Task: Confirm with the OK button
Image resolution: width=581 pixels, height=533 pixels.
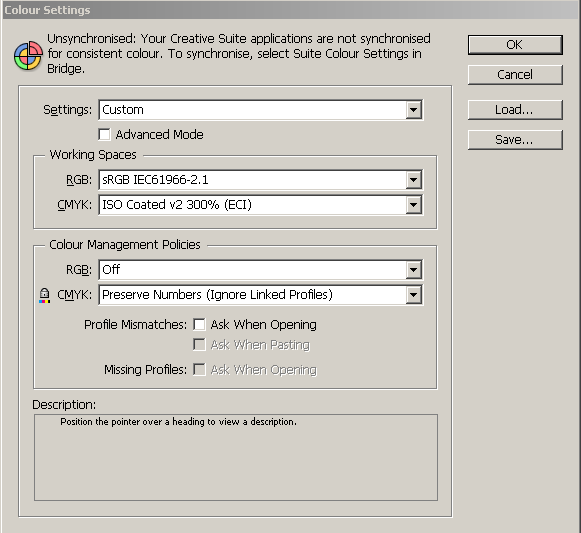Action: click(x=515, y=45)
